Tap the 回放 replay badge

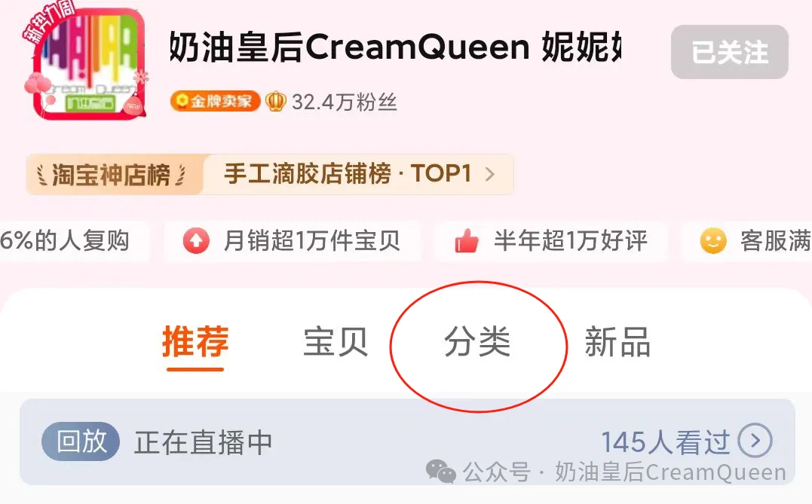pos(81,441)
